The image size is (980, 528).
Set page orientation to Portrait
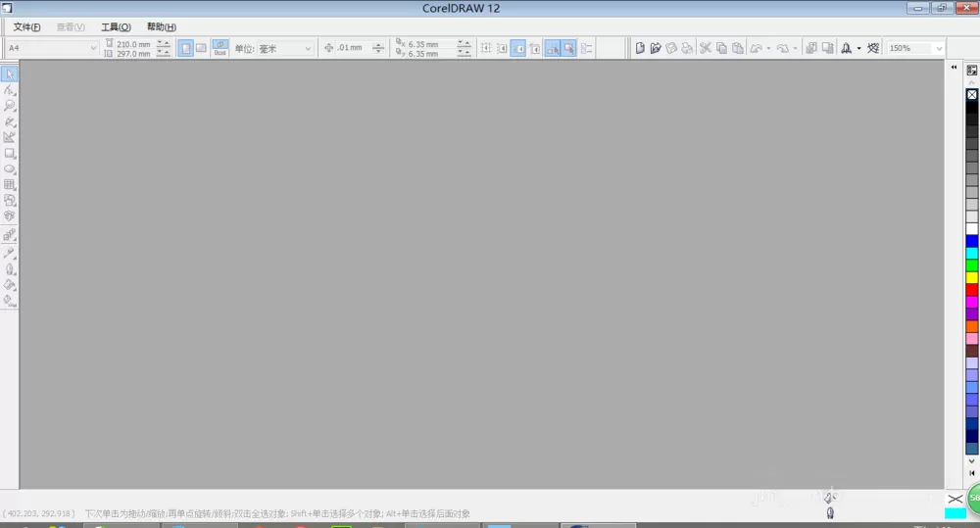pyautogui.click(x=185, y=48)
